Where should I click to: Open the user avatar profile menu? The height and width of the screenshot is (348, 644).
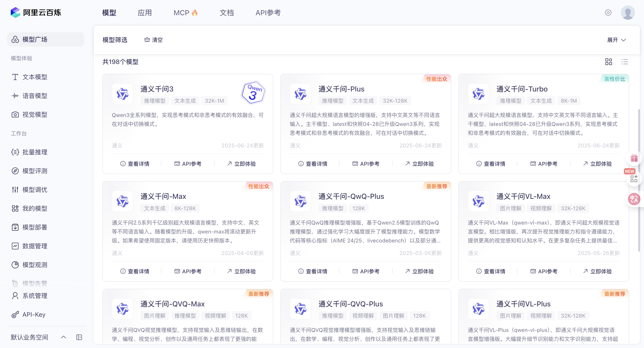tap(627, 13)
